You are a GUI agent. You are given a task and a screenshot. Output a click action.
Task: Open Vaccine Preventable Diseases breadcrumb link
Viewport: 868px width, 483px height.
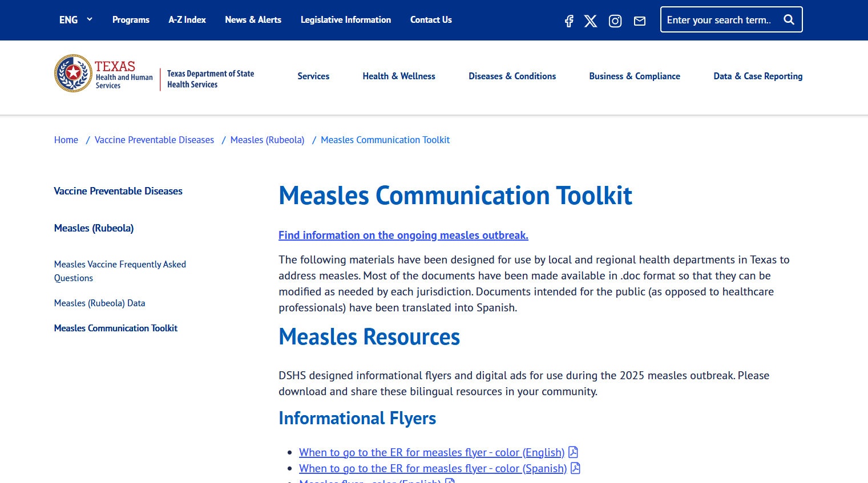pyautogui.click(x=154, y=140)
